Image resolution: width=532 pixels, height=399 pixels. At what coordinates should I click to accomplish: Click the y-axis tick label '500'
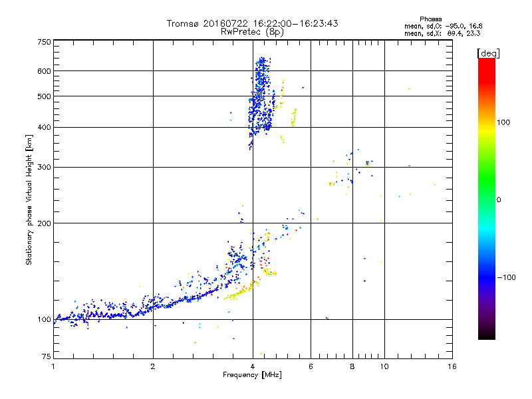pos(44,96)
